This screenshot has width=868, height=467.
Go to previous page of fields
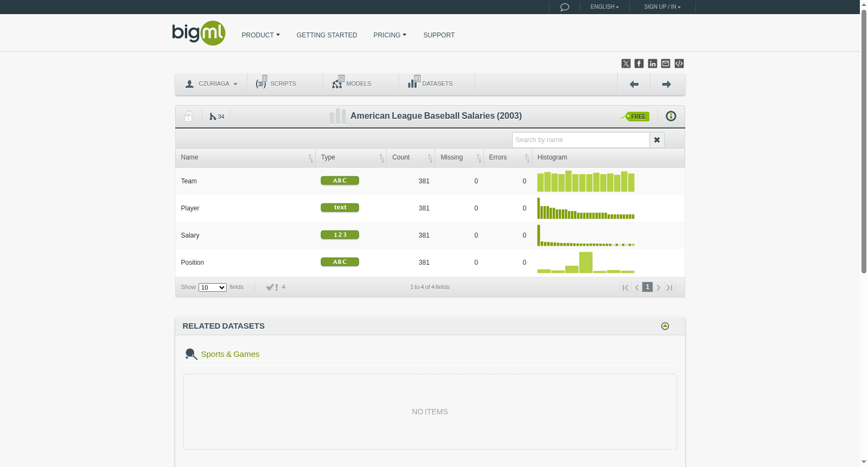point(637,287)
